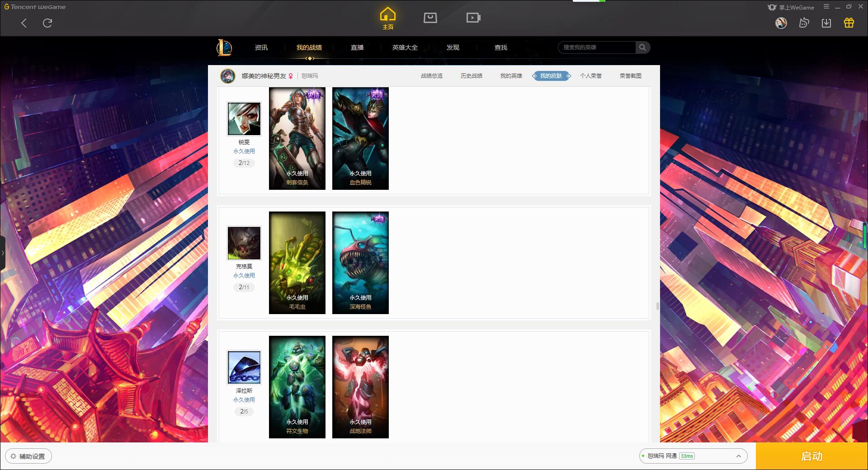Open the user avatar in top bar
This screenshot has height=470, width=868.
pos(781,23)
